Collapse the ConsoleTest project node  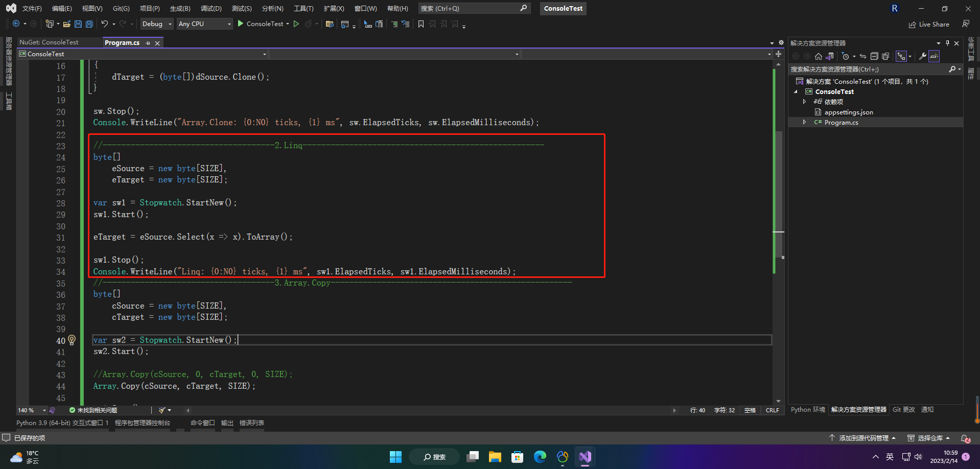(796, 91)
